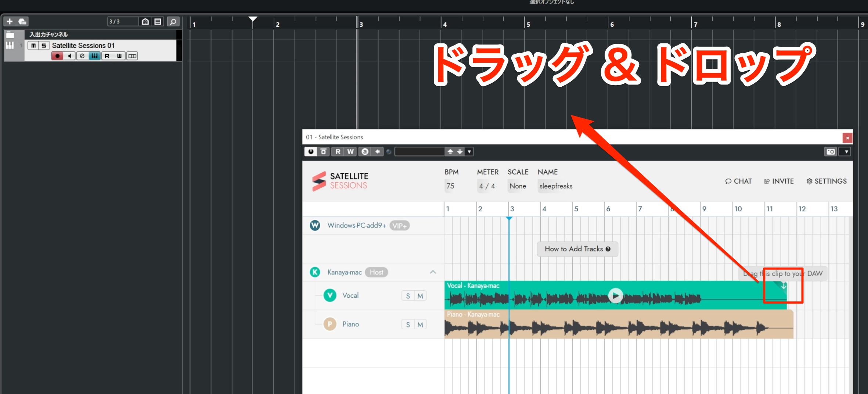
Task: Click the A/B compare 'a' icon
Action: pyautogui.click(x=365, y=151)
